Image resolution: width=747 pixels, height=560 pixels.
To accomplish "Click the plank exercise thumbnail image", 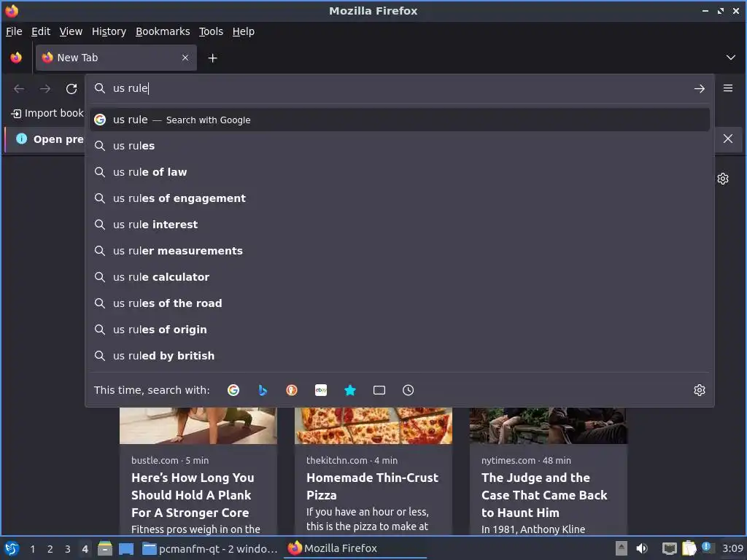I will coord(198,426).
